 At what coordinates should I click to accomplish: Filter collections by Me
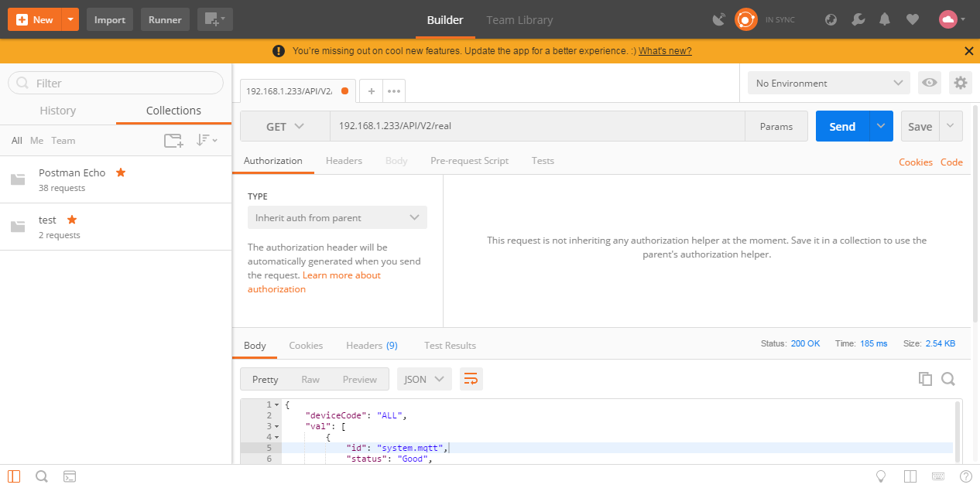click(37, 141)
